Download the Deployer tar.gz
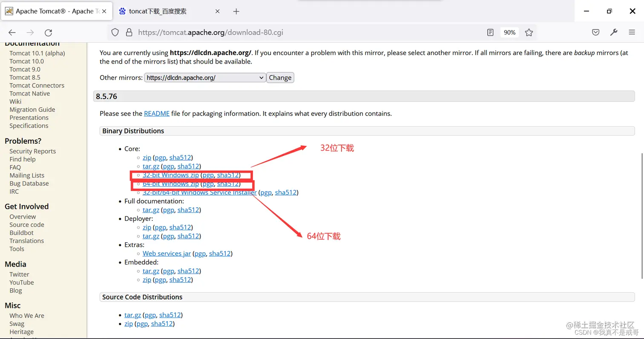Viewport: 644px width, 339px height. pos(151,236)
